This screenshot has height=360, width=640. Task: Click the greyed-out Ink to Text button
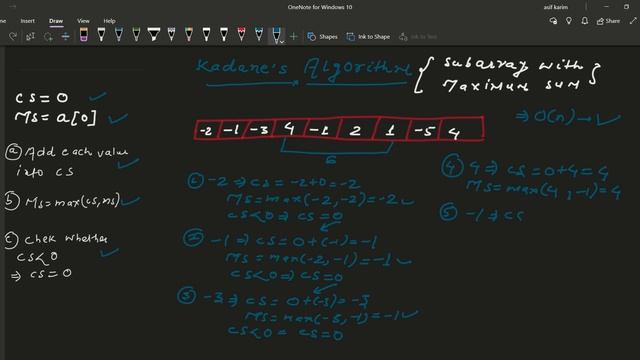pos(418,37)
